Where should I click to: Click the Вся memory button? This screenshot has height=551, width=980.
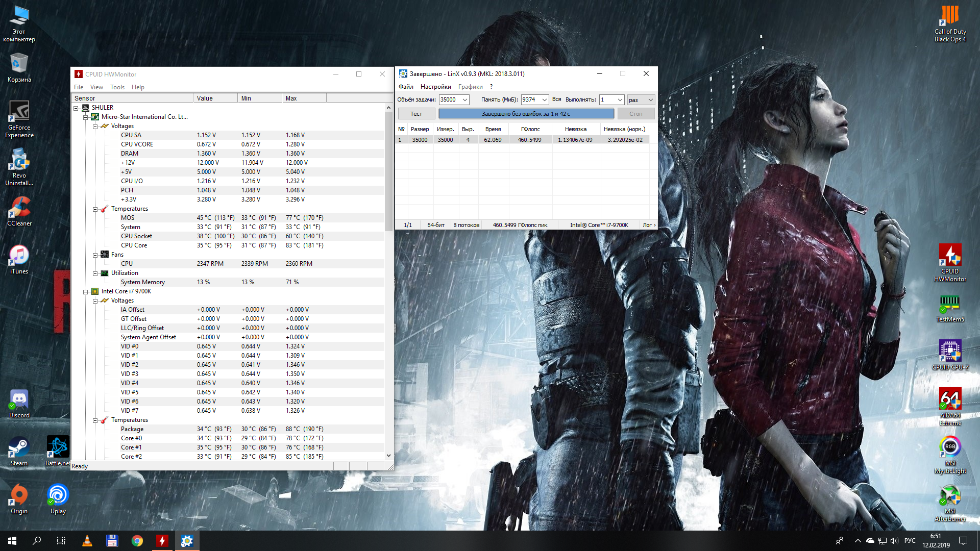(556, 99)
